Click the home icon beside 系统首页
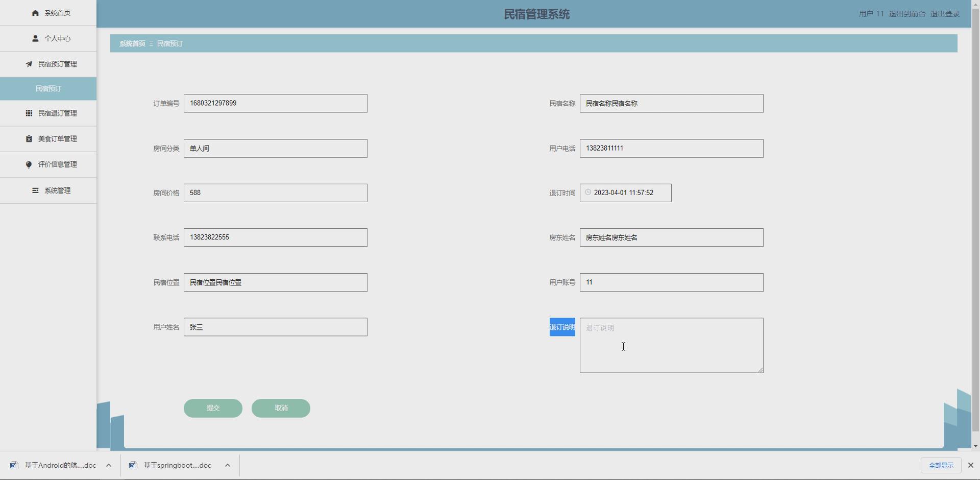 point(35,13)
